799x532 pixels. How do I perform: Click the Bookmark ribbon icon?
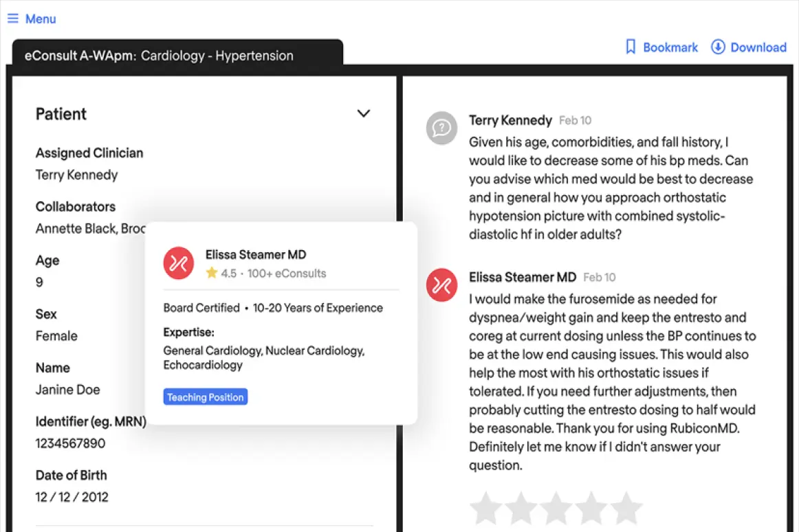coord(631,47)
